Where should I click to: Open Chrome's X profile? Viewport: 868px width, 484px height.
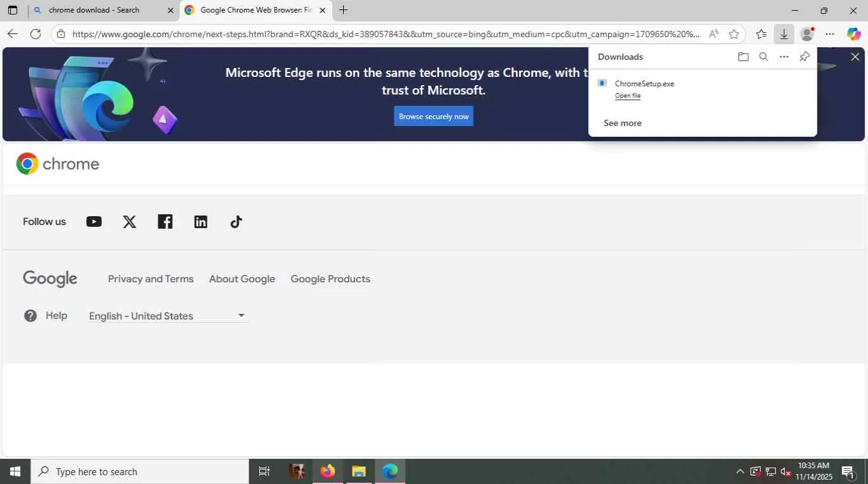[129, 222]
